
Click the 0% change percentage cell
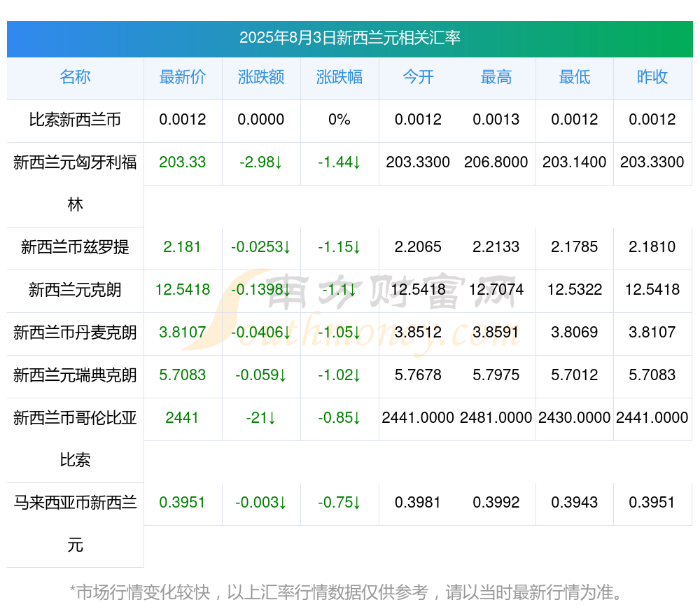point(339,119)
